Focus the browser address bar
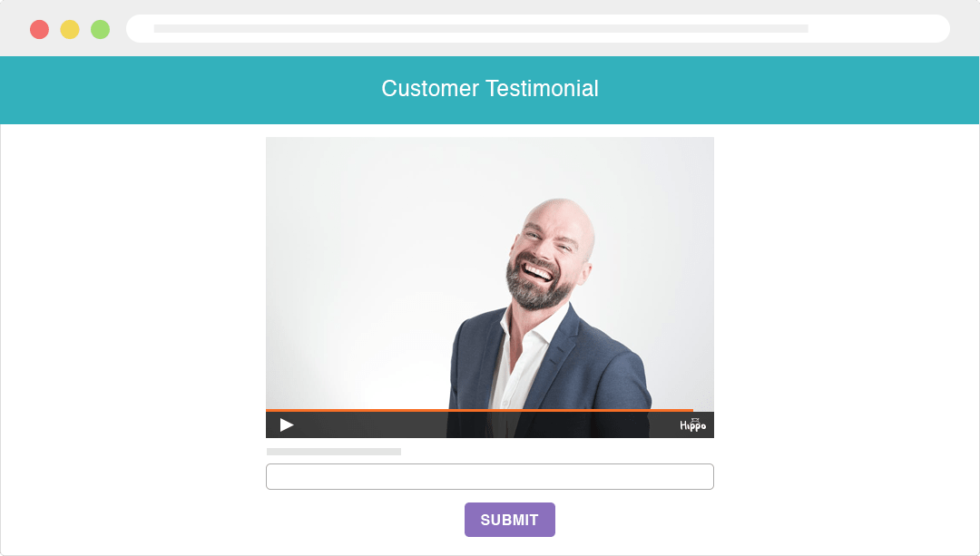This screenshot has height=556, width=980. coord(537,29)
